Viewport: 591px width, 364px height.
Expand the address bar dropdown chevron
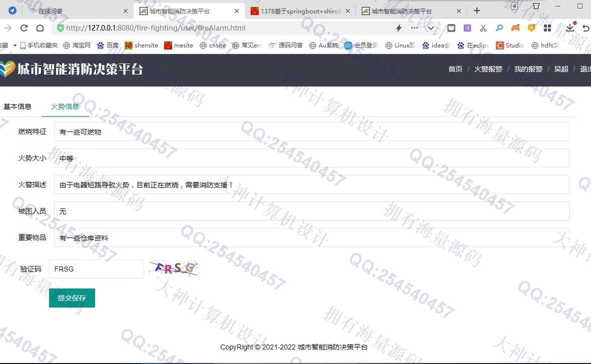tap(430, 28)
